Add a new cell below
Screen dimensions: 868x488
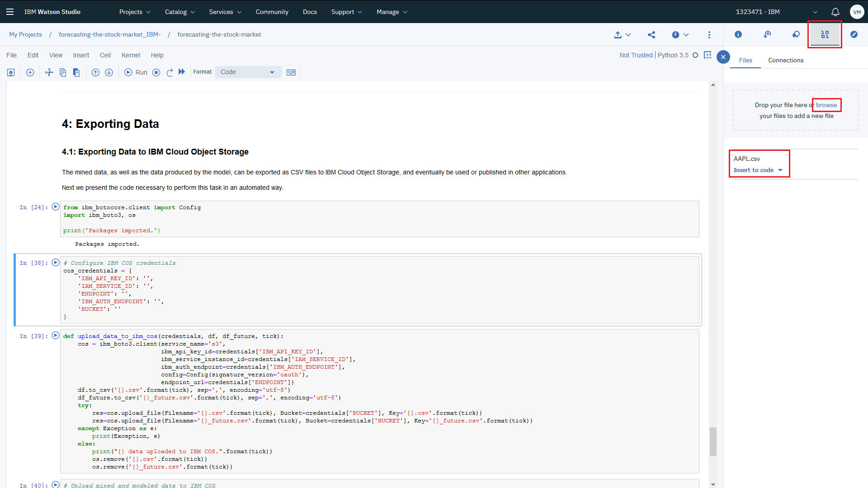tap(30, 72)
